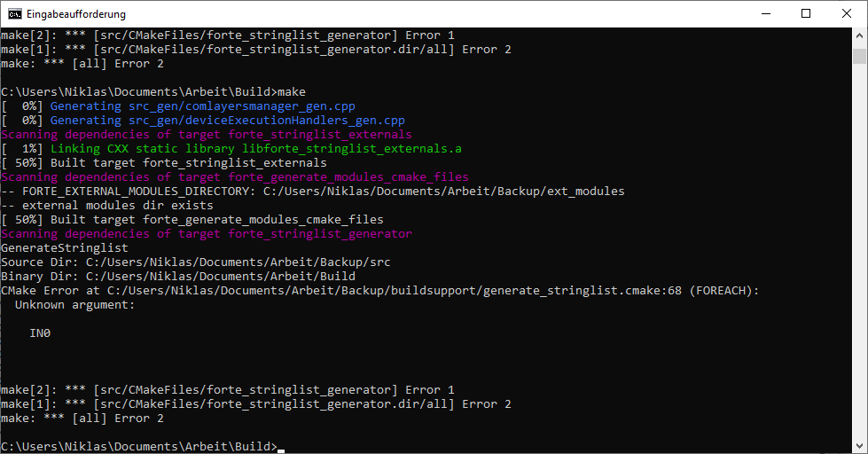Click the FORTE_EXTERNAL_MODULES_DIRECTORY line
The width and height of the screenshot is (868, 454).
pos(313,191)
